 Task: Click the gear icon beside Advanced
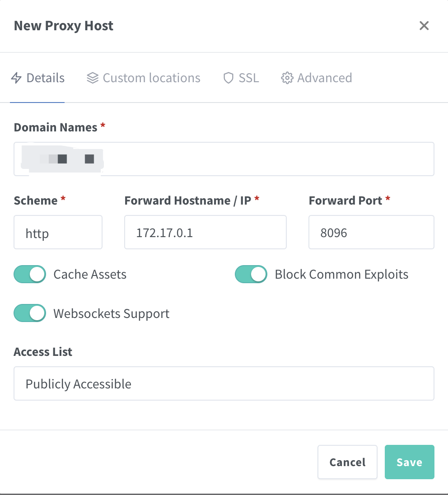(287, 78)
